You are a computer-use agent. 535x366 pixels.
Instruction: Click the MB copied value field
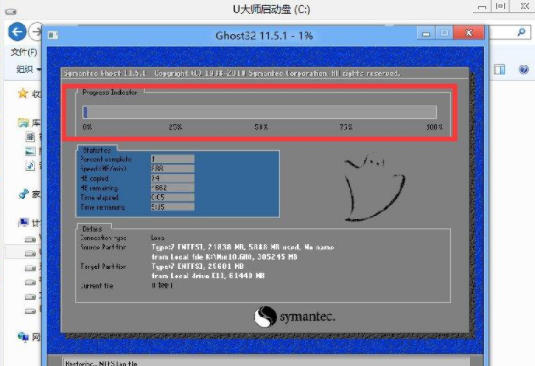click(x=173, y=178)
